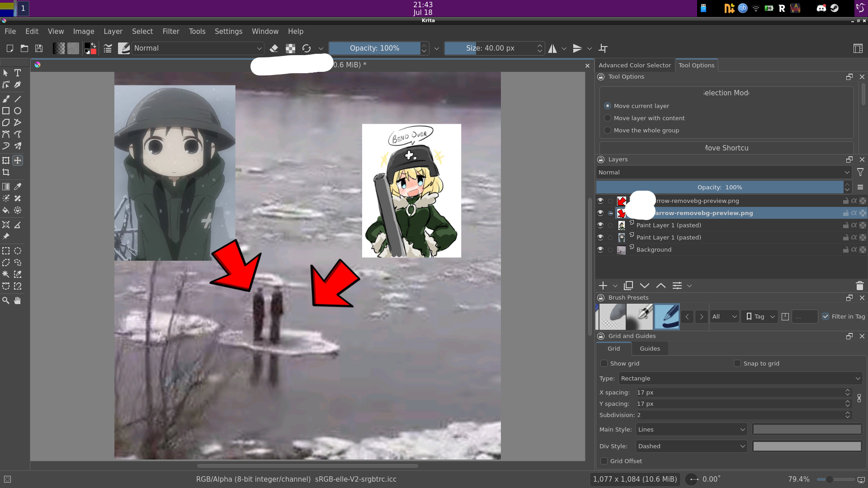The image size is (868, 488).
Task: Switch to the Guides tab
Action: tap(650, 348)
